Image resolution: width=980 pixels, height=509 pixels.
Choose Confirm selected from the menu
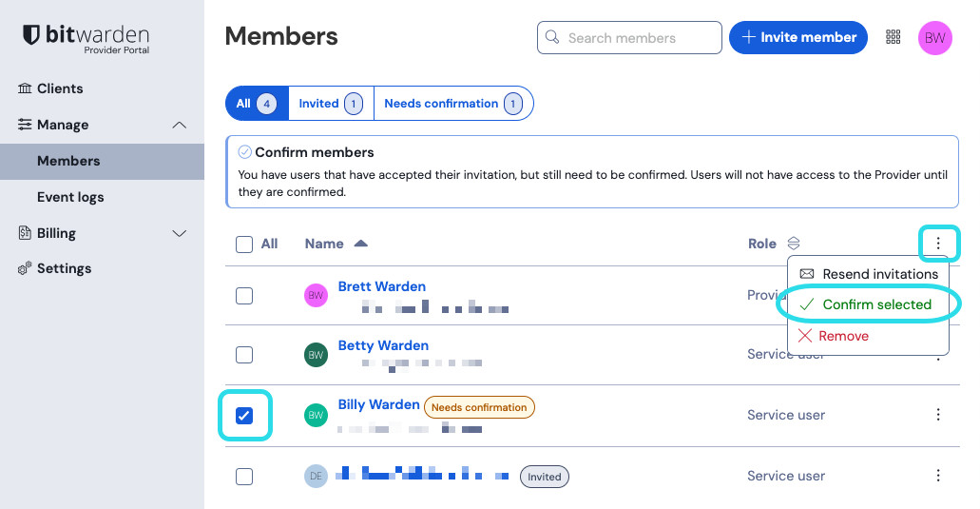(x=875, y=304)
